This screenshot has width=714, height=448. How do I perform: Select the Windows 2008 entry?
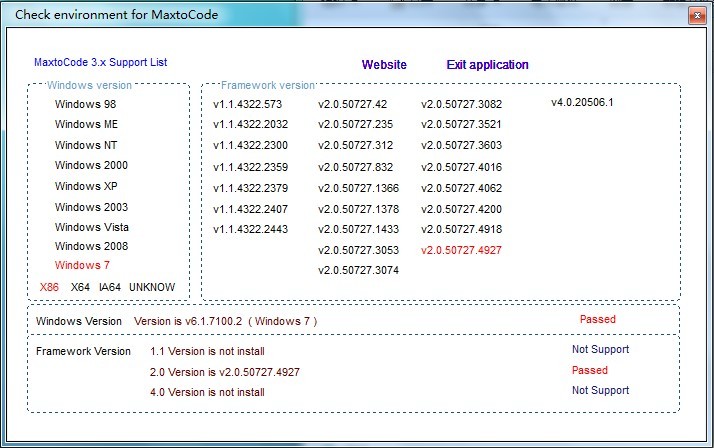(92, 246)
